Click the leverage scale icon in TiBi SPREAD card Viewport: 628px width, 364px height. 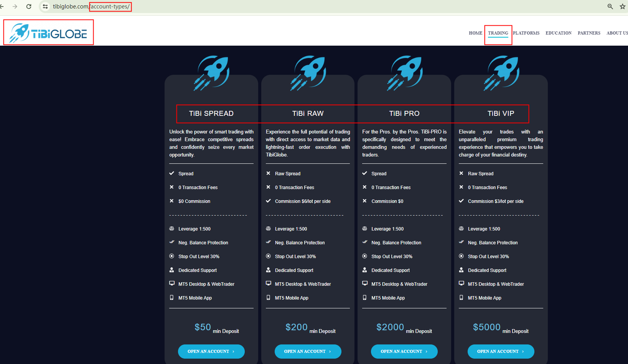172,229
